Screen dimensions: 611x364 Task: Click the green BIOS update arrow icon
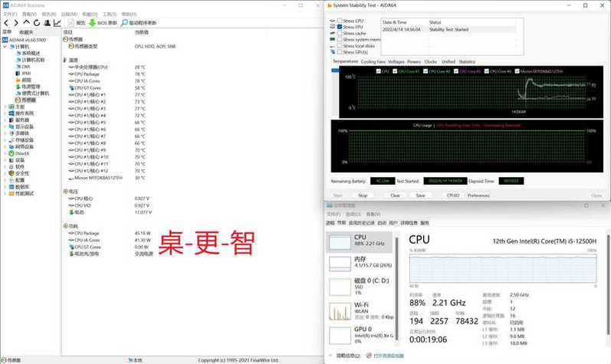tap(92, 23)
